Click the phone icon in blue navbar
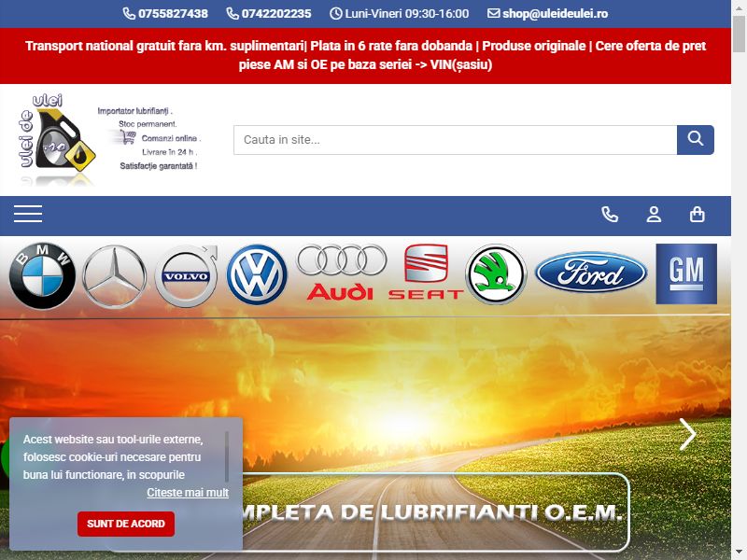The image size is (747, 560). [x=610, y=215]
